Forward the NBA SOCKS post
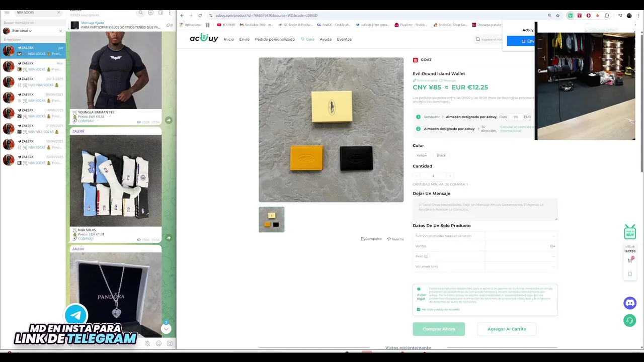The image size is (644, 362). click(x=169, y=238)
